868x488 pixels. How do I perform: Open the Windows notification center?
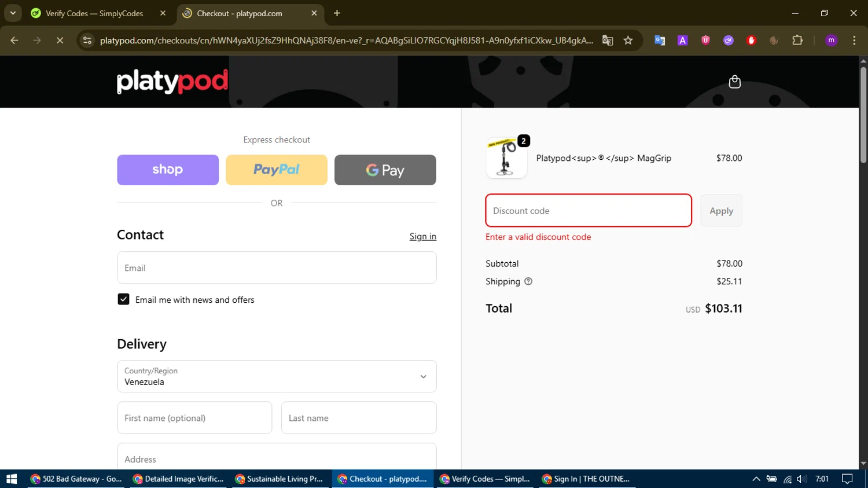[847, 479]
